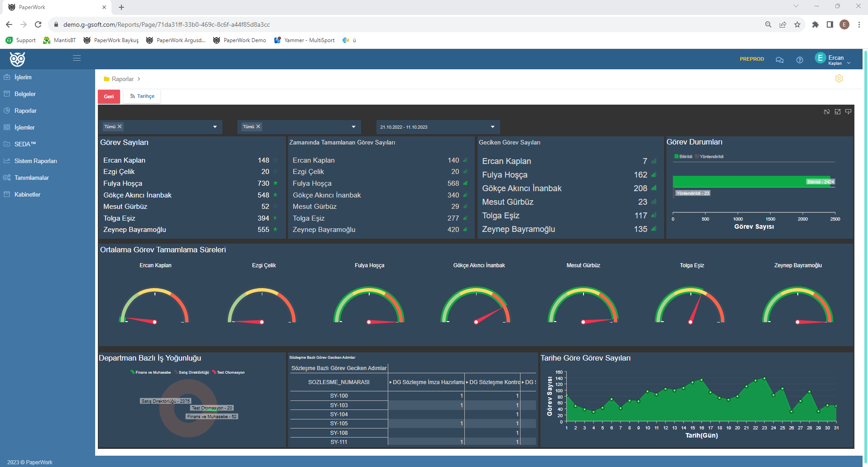The image size is (868, 467).
Task: Expand the DG Sözleşme İmza Hazırlama column
Action: [x=391, y=382]
